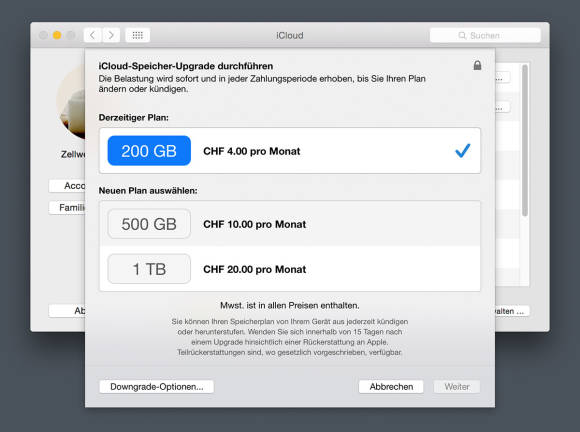This screenshot has width=580, height=432.
Task: Go back with the left chevron
Action: click(92, 35)
